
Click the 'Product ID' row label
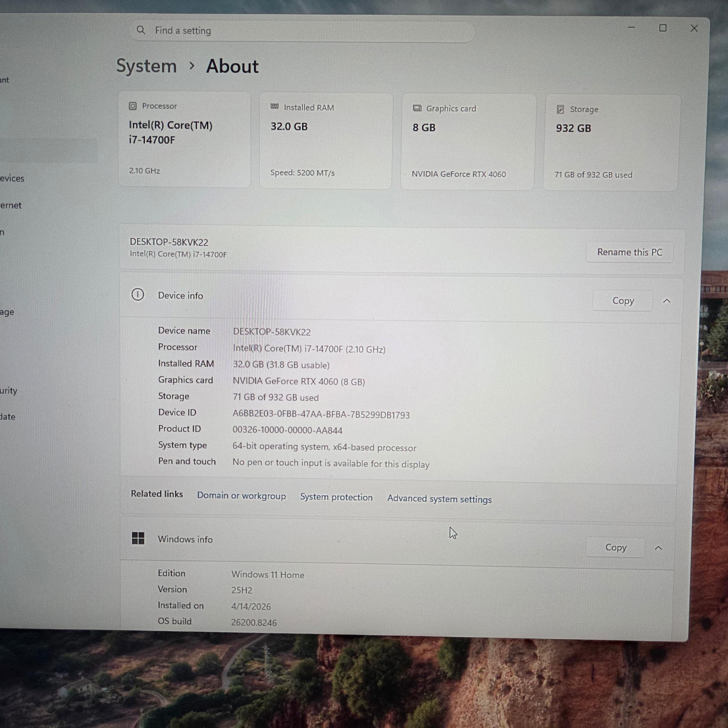[x=180, y=428]
